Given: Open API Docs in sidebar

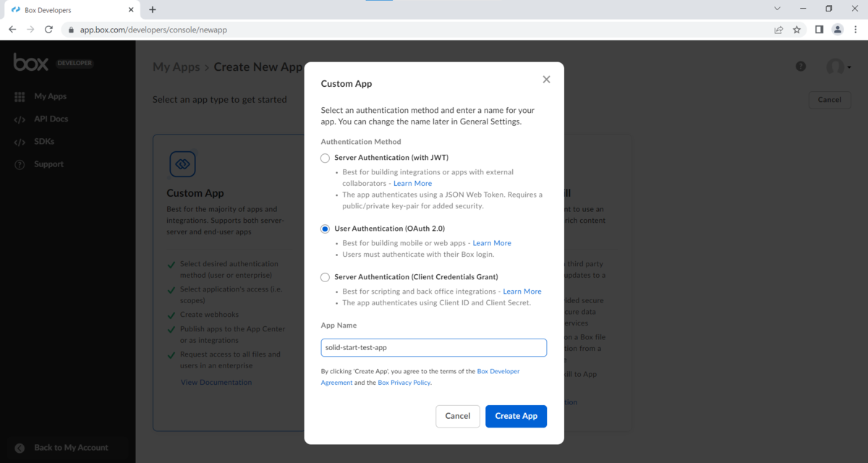Looking at the screenshot, I should click(51, 119).
